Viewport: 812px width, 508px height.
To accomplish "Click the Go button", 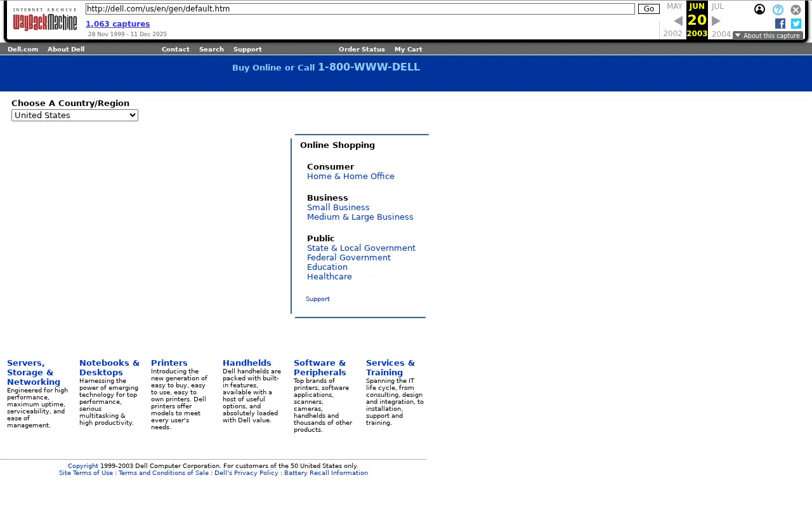I will [649, 9].
